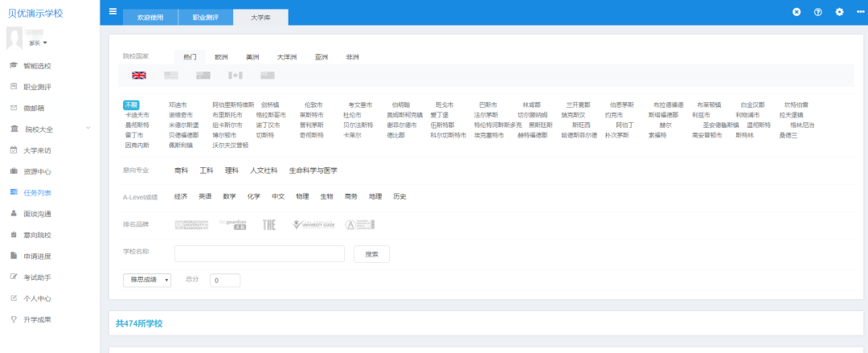Toggle the 数学 A-Level subject filter
This screenshot has height=353, width=868.
click(x=229, y=196)
